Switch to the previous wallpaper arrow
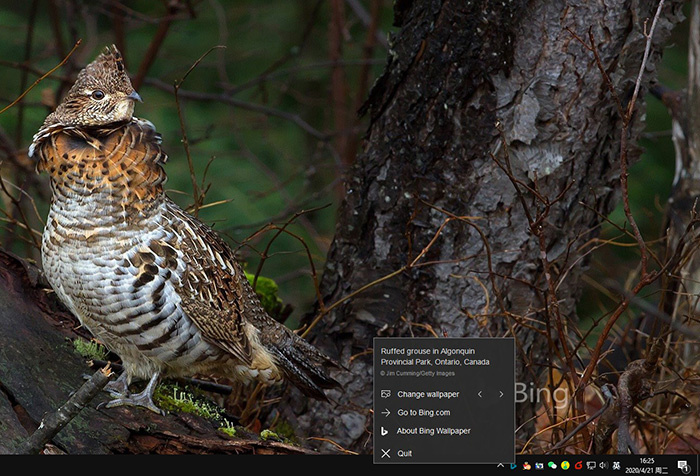This screenshot has height=476, width=700. (480, 394)
